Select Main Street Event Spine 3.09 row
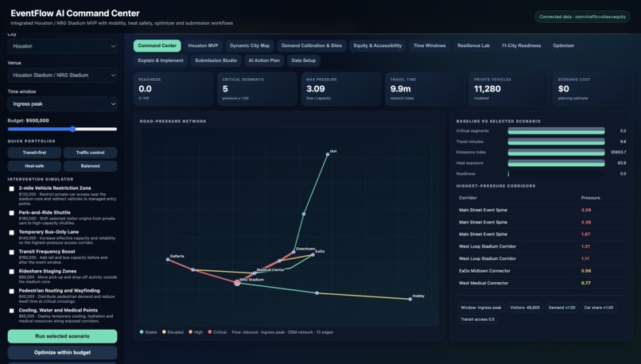The image size is (641, 364). click(541, 210)
